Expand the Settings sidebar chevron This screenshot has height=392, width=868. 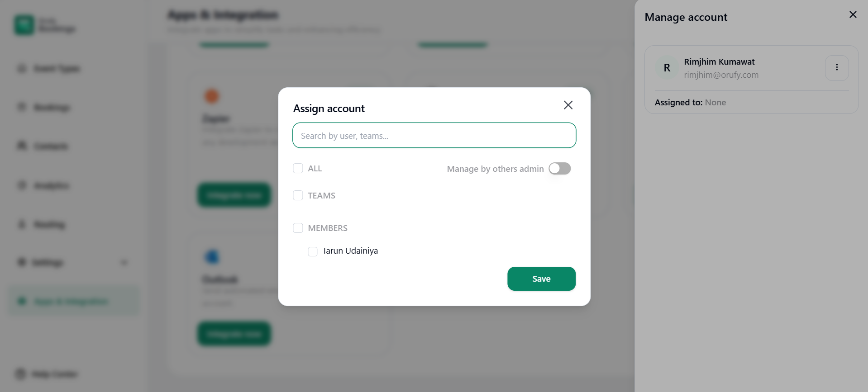pyautogui.click(x=124, y=263)
